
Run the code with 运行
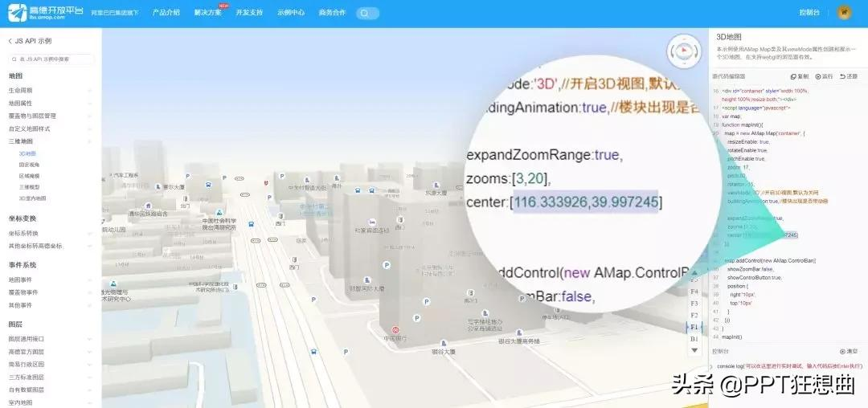click(x=825, y=76)
